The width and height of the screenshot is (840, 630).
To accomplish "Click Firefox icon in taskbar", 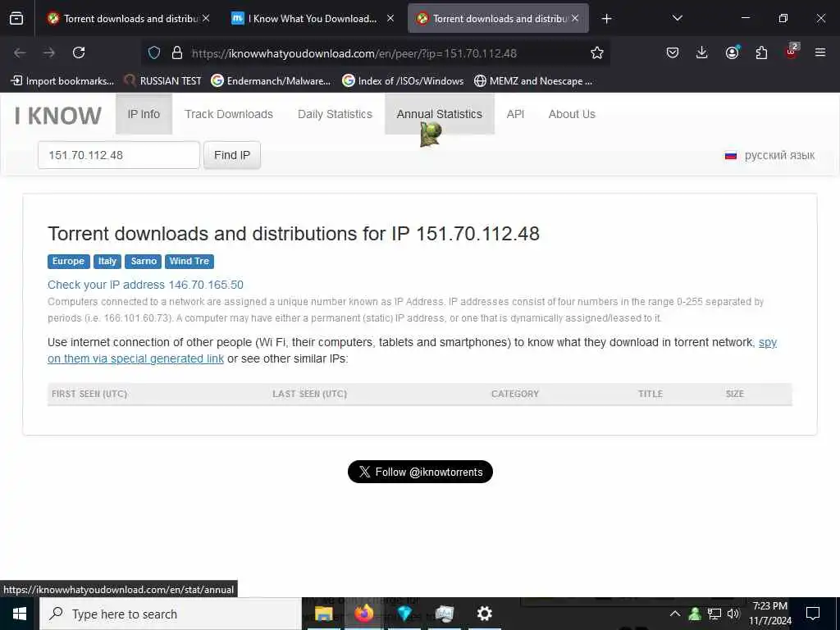I will 363,614.
